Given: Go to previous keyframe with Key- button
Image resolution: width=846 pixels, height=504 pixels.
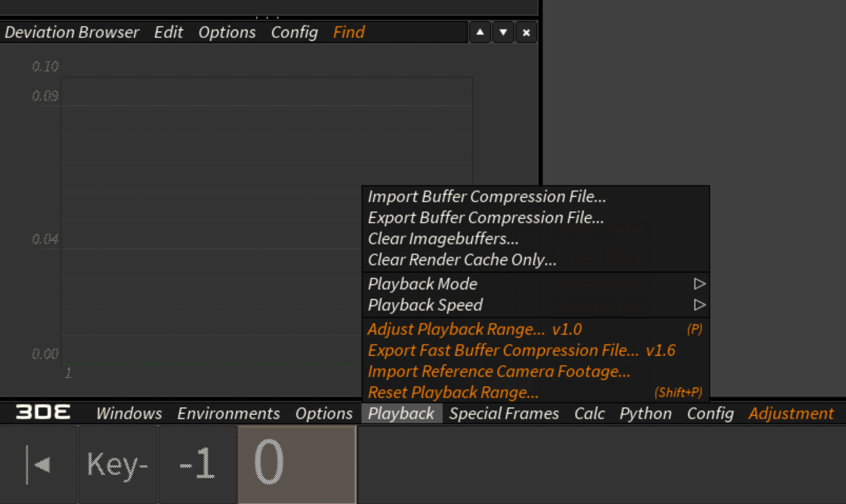Looking at the screenshot, I should (117, 465).
